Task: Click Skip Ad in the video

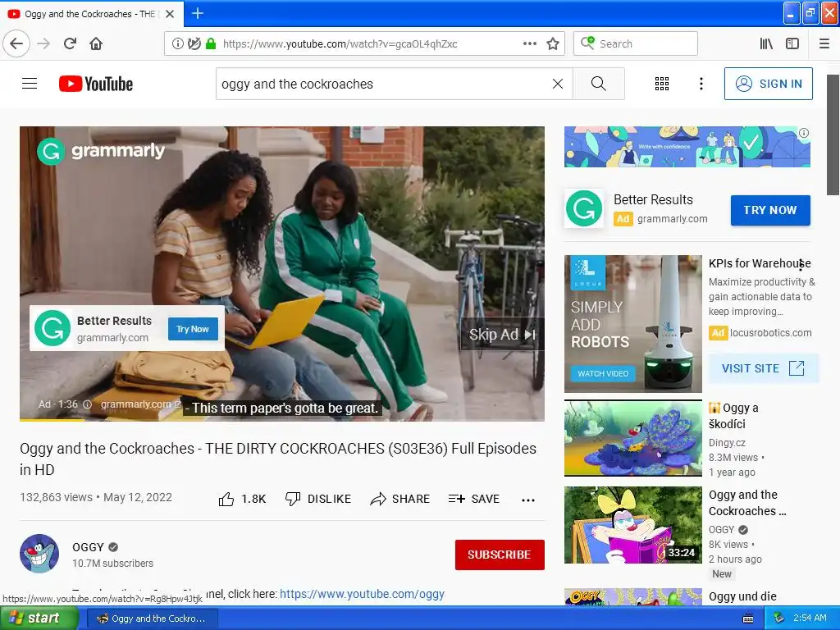Action: pos(502,335)
